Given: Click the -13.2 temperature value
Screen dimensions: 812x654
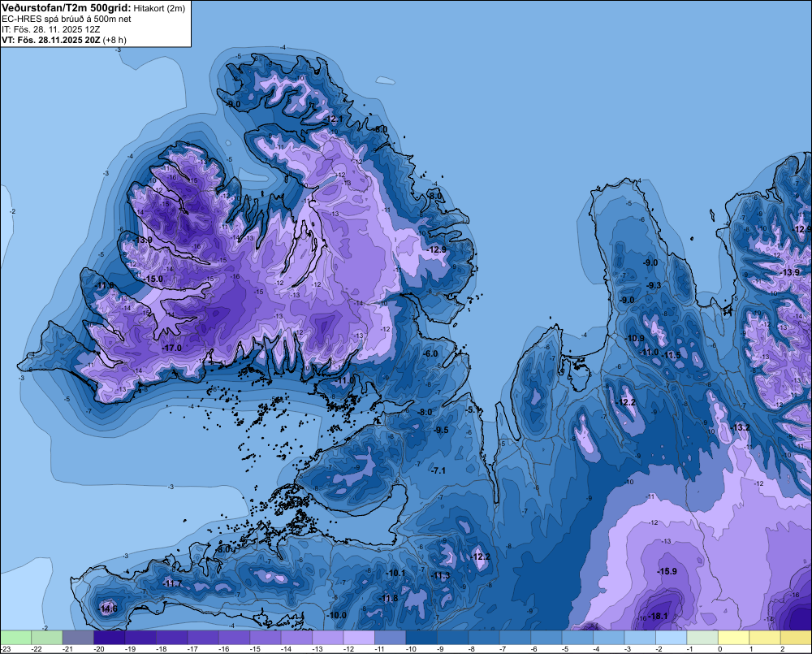Looking at the screenshot, I should point(741,427).
